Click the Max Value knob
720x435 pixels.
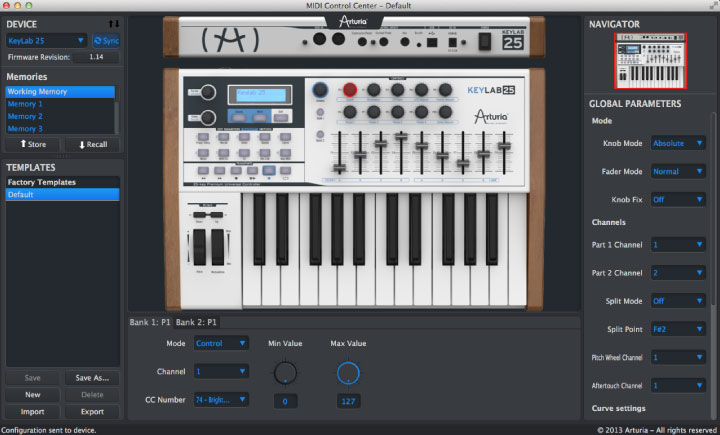click(x=348, y=373)
